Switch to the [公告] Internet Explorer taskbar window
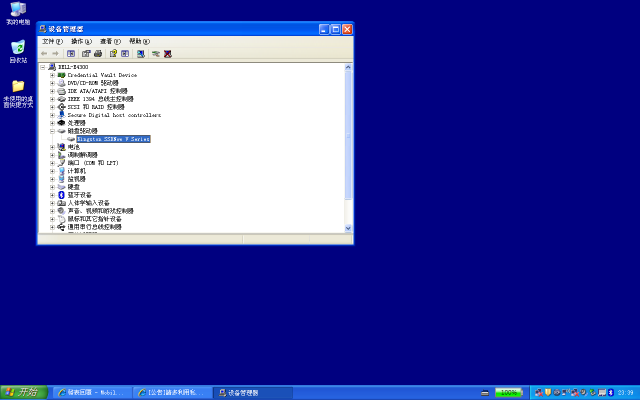 pyautogui.click(x=172, y=393)
